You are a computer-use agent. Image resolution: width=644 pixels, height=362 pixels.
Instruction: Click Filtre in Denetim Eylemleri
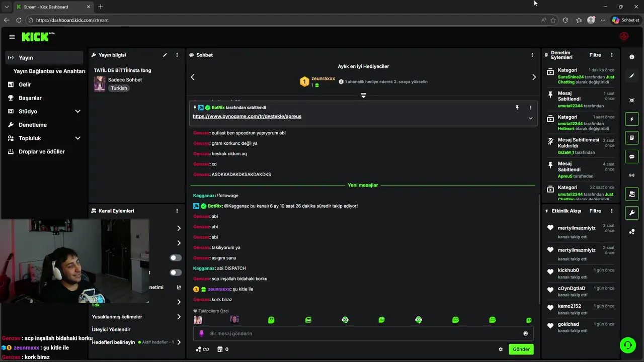[595, 55]
